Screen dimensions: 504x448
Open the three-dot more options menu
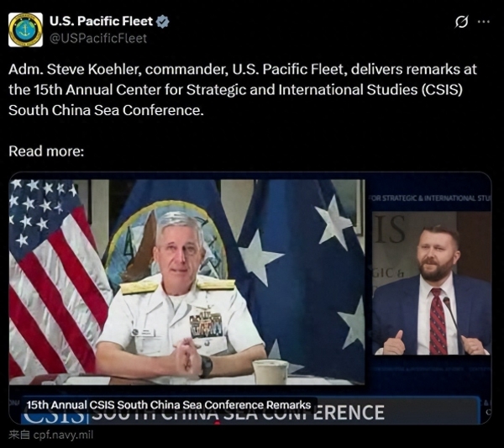(x=484, y=22)
